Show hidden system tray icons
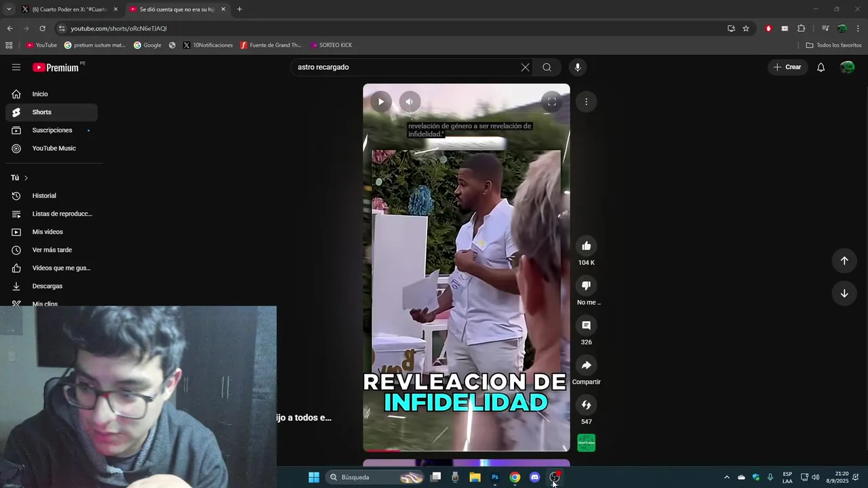Image resolution: width=868 pixels, height=488 pixels. [x=727, y=477]
